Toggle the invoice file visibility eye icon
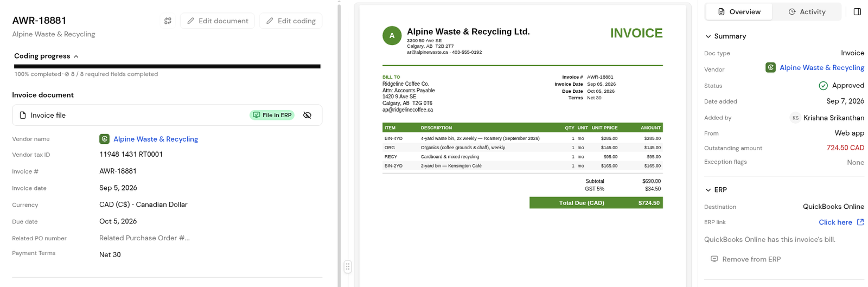This screenshot has width=868, height=287. [307, 115]
